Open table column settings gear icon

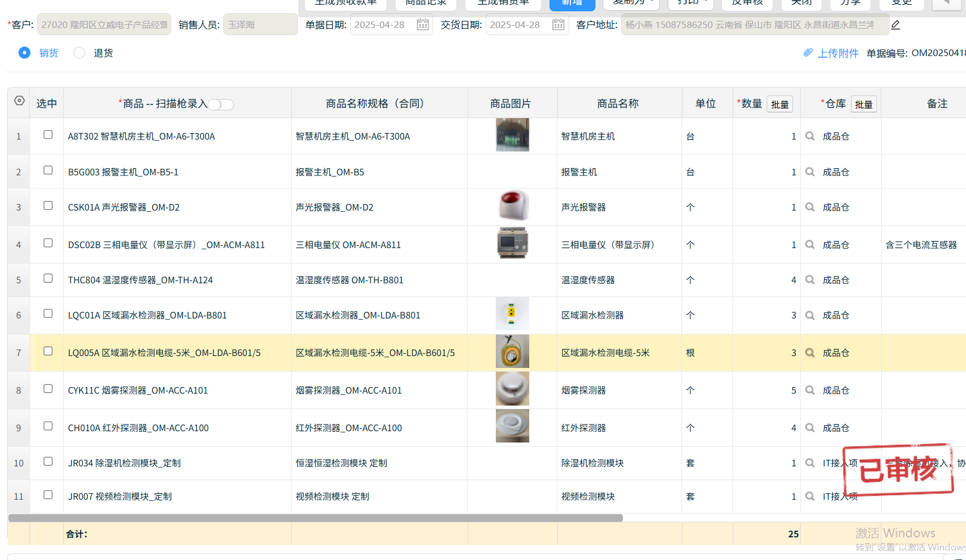tap(19, 101)
